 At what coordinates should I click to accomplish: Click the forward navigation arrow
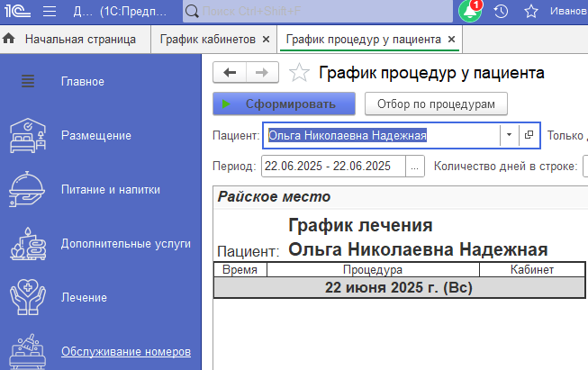tap(261, 73)
